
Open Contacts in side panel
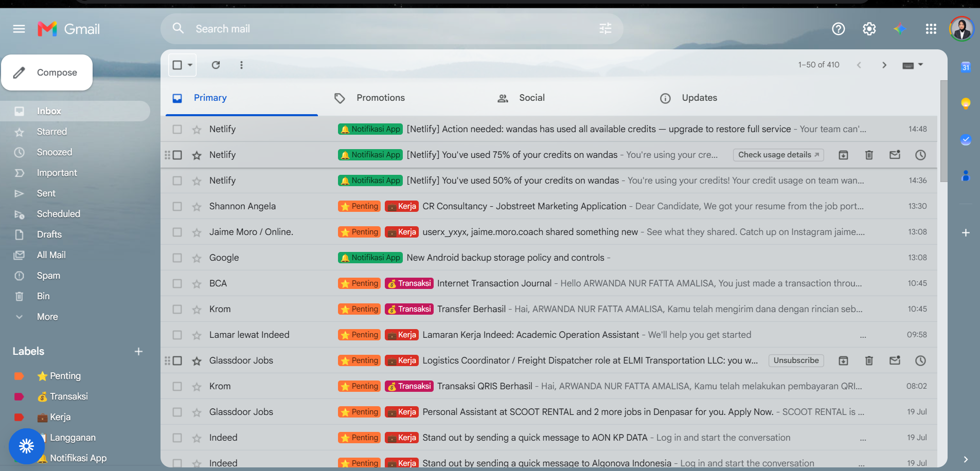pyautogui.click(x=966, y=176)
